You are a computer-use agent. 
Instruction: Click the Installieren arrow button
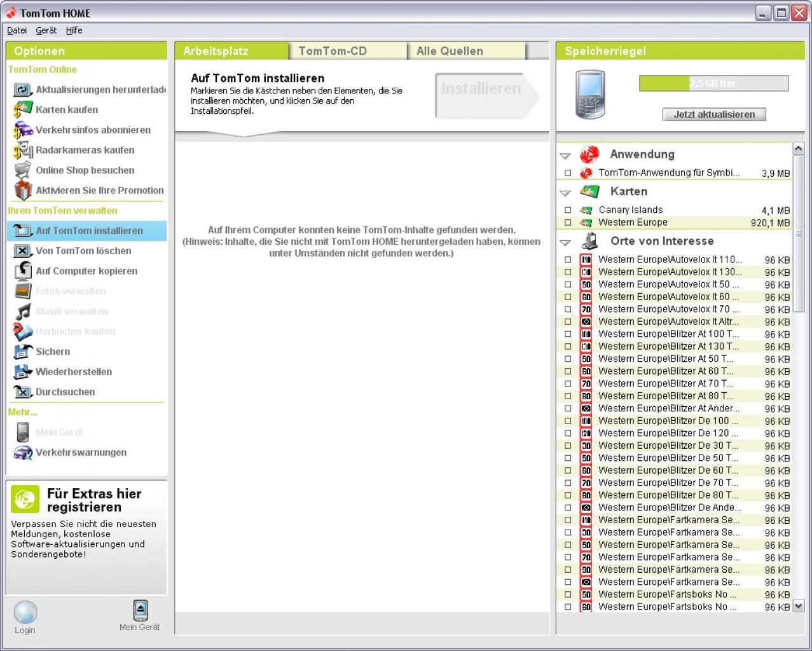pyautogui.click(x=487, y=96)
